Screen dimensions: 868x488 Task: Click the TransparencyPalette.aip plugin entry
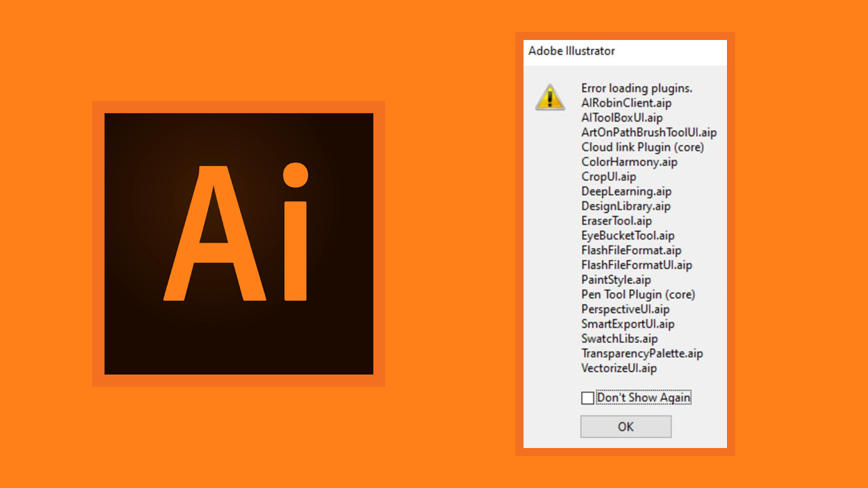click(642, 354)
